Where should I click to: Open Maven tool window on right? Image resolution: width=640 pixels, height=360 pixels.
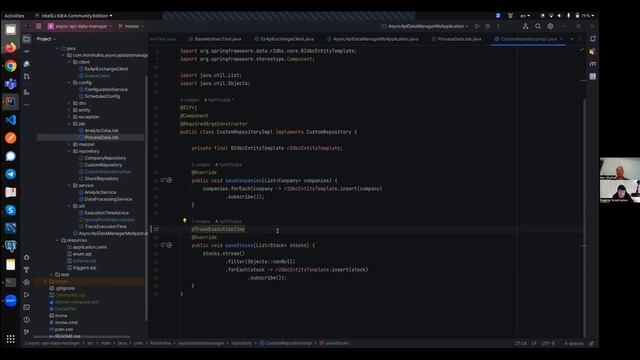(x=593, y=64)
